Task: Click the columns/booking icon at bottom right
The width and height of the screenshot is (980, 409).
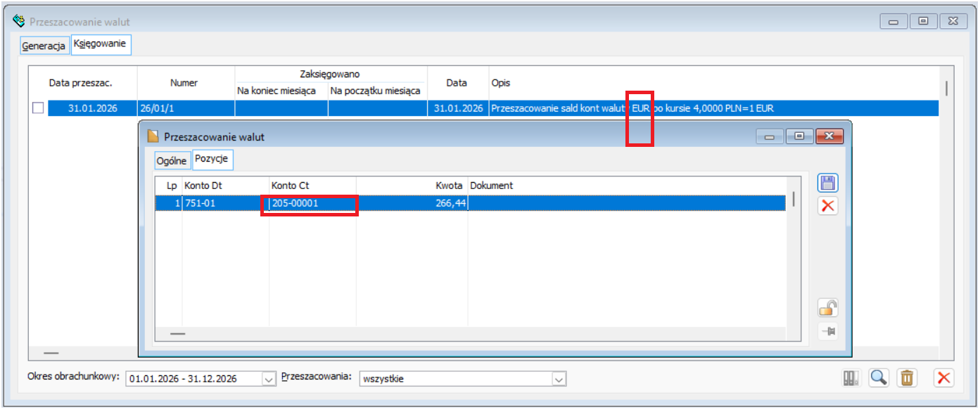Action: click(851, 378)
